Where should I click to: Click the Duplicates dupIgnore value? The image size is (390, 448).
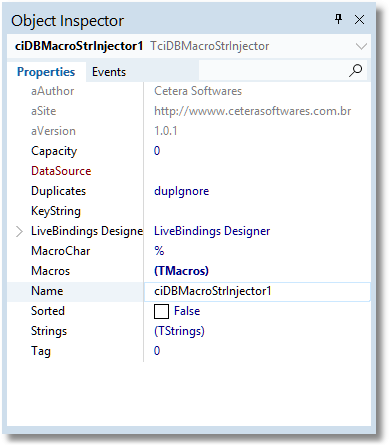pyautogui.click(x=182, y=191)
